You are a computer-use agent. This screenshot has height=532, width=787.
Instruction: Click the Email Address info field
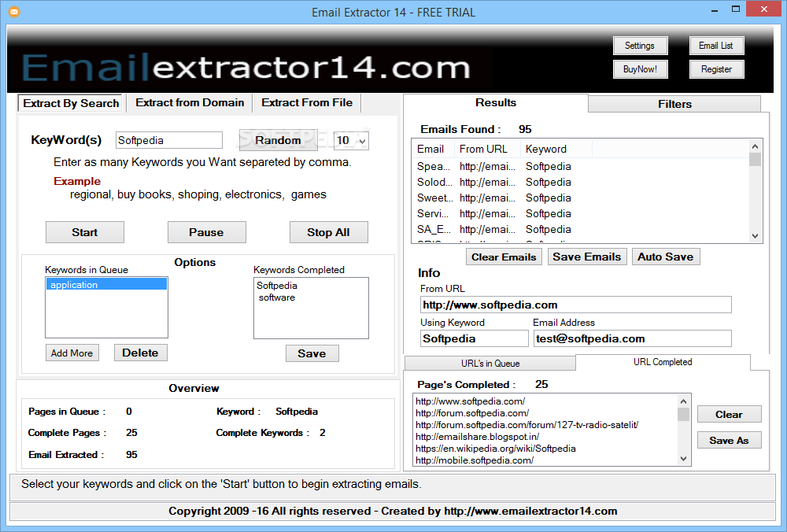point(633,338)
